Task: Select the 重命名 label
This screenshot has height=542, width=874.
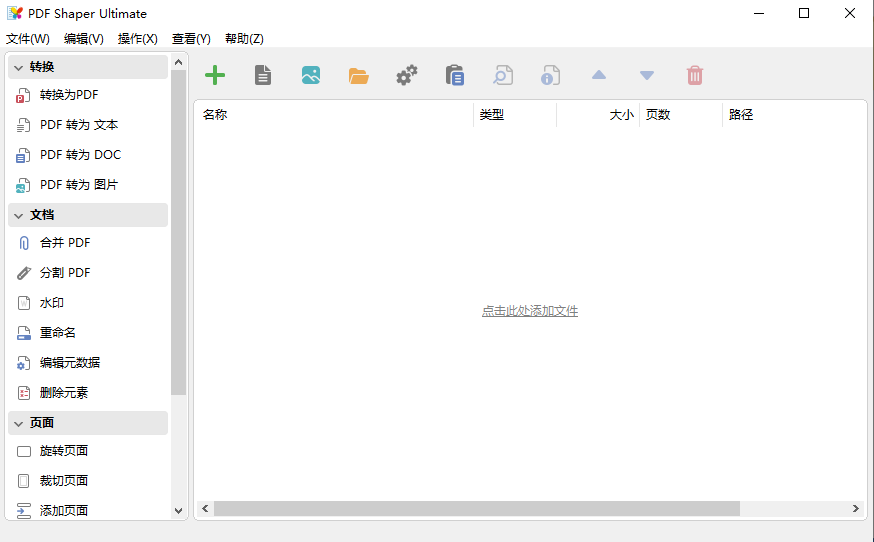Action: [x=57, y=332]
